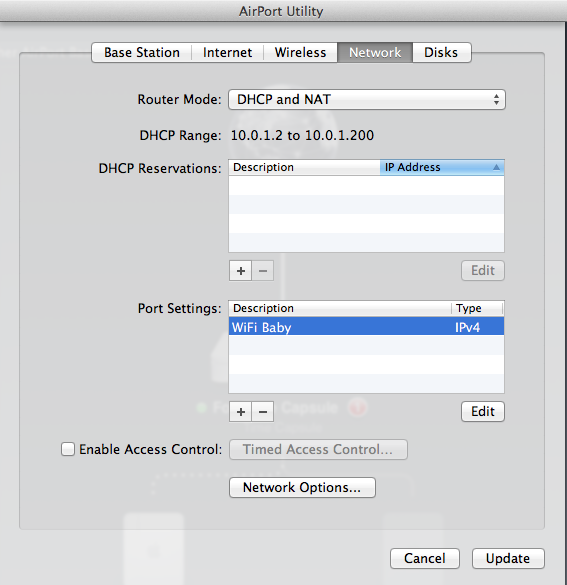Screen dimensions: 567x585
Task: Edit the selected port setting
Action: tap(483, 412)
